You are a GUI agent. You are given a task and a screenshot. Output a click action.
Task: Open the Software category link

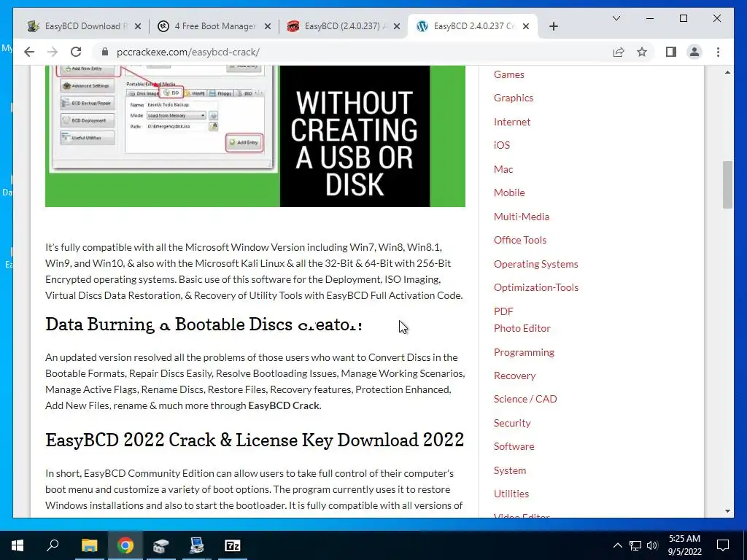coord(514,446)
